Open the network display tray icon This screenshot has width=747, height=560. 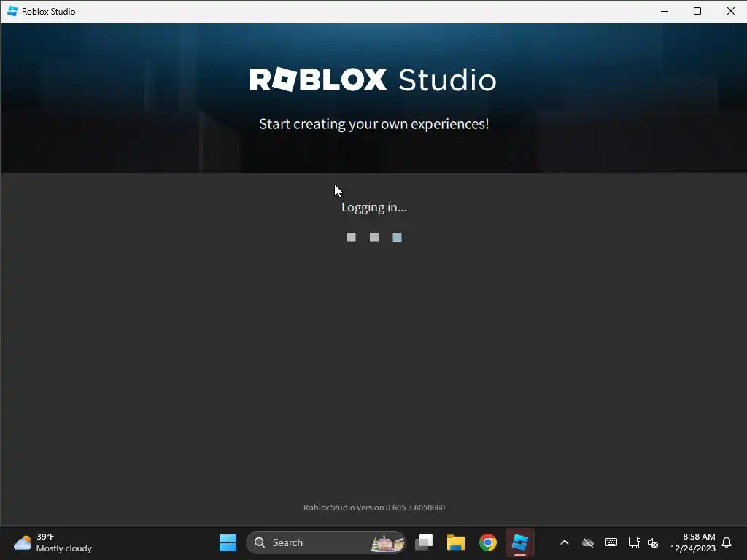(x=634, y=542)
